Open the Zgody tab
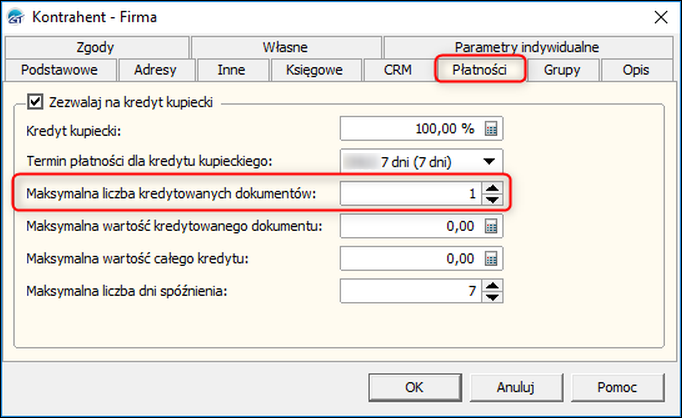 point(95,47)
